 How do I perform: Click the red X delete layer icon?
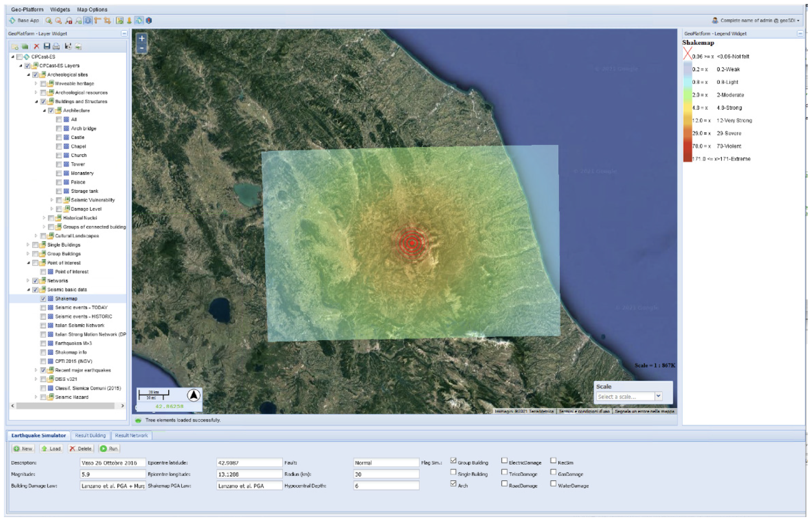coord(37,47)
